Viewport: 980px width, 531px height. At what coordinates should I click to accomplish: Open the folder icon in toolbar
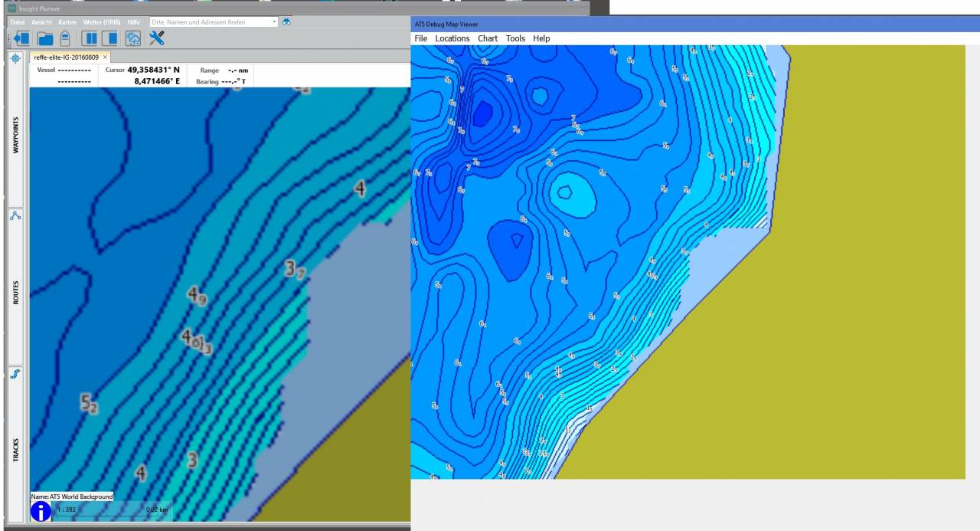click(45, 38)
